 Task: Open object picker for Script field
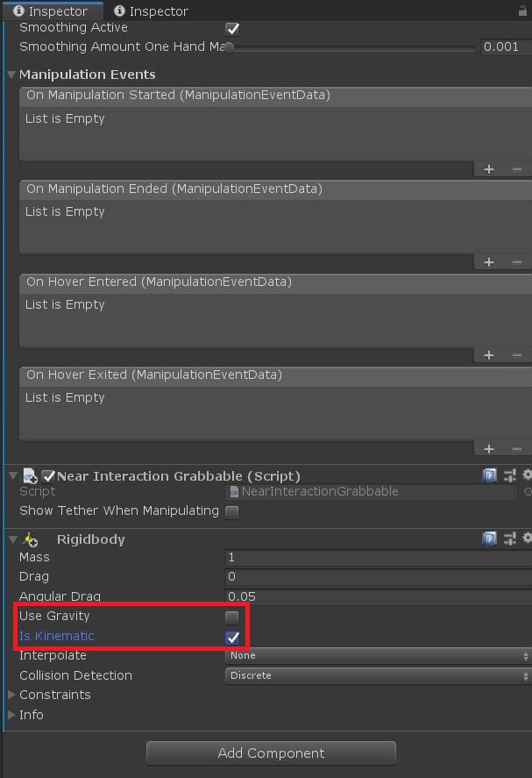tap(528, 491)
